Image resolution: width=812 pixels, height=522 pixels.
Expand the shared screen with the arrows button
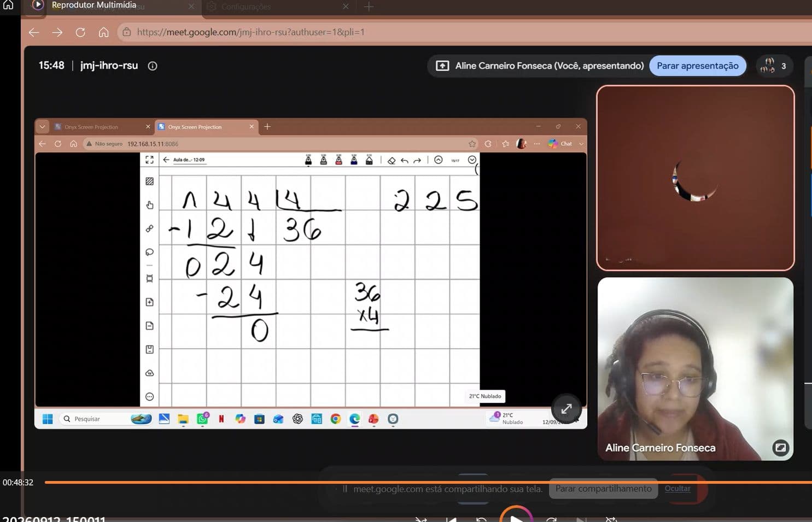click(x=566, y=408)
